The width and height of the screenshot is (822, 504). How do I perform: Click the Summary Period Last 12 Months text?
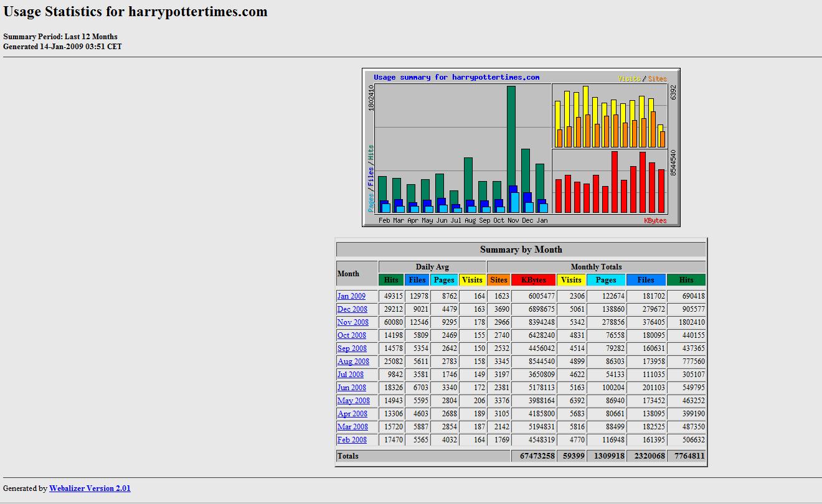pos(60,37)
